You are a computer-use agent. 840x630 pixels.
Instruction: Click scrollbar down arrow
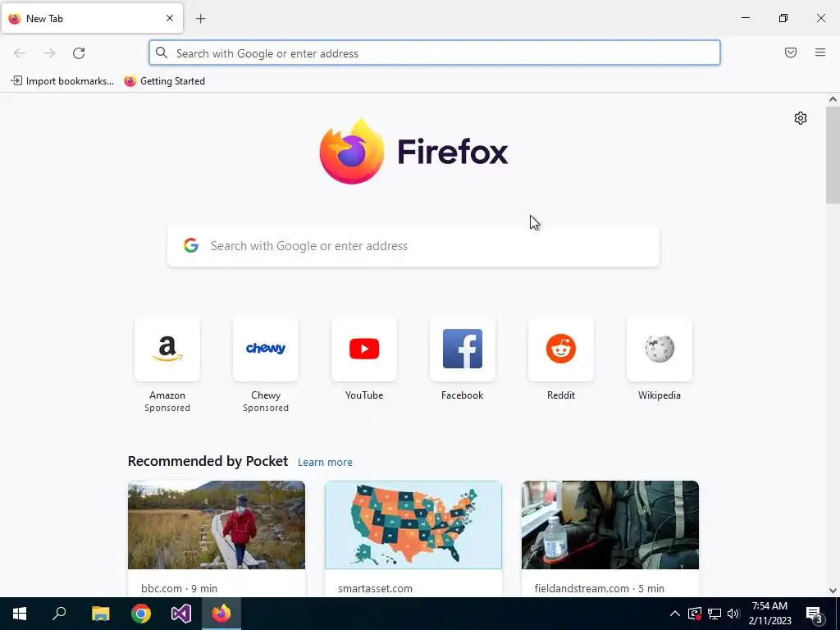pyautogui.click(x=833, y=591)
